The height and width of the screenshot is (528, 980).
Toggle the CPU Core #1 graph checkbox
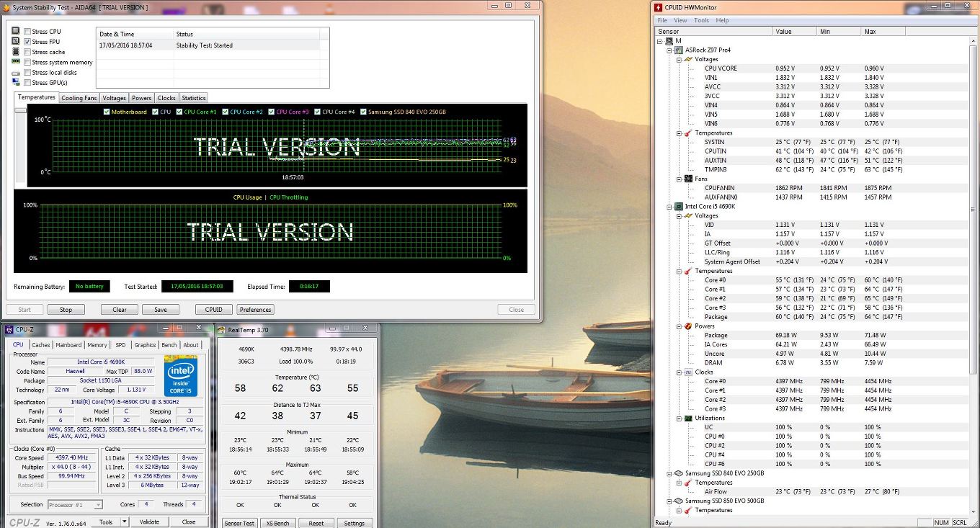point(179,112)
